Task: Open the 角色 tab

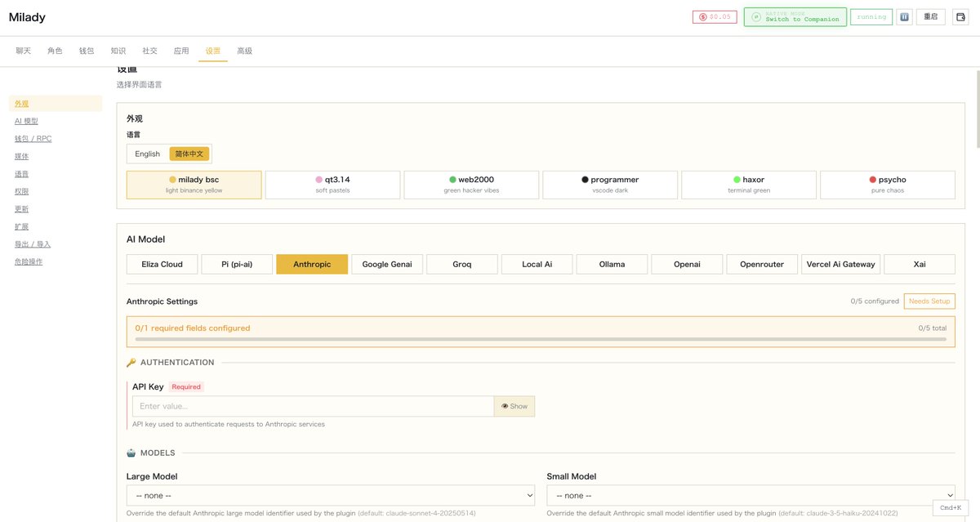Action: tap(55, 51)
